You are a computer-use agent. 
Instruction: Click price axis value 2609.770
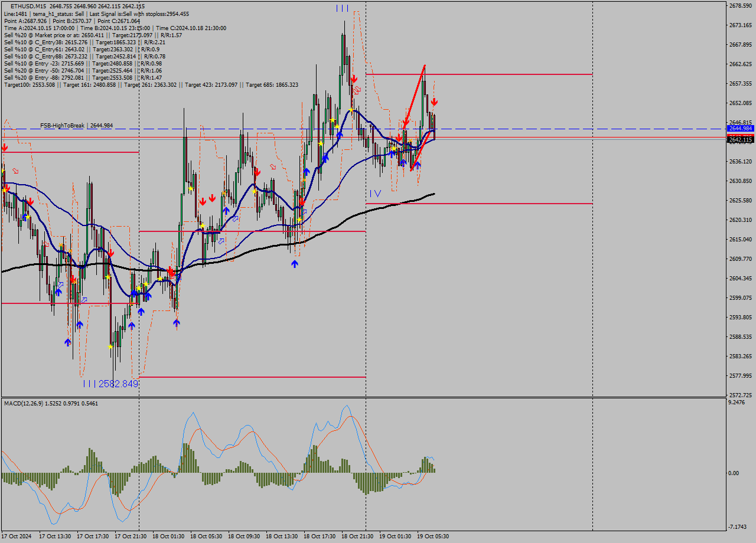tap(740, 259)
